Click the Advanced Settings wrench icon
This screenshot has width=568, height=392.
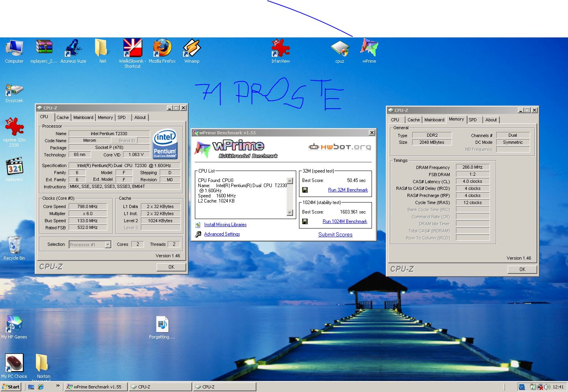tap(198, 234)
